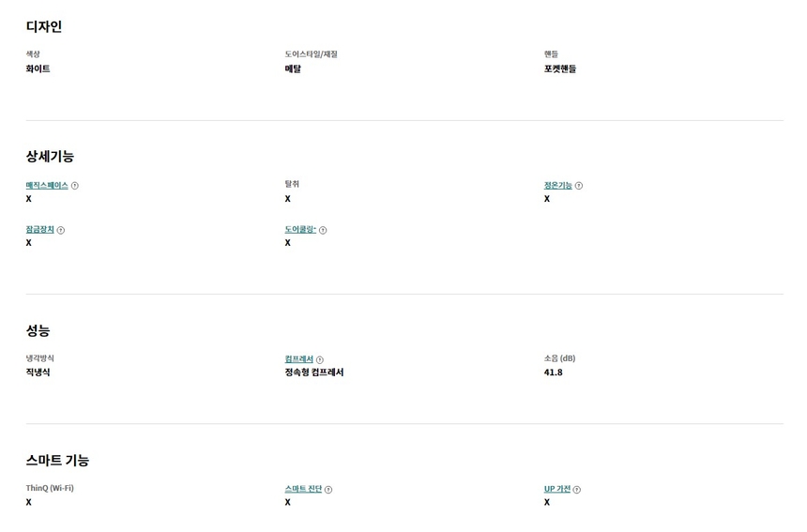Click the info icon beside 도어쿨링+
The height and width of the screenshot is (532, 807).
click(x=323, y=230)
